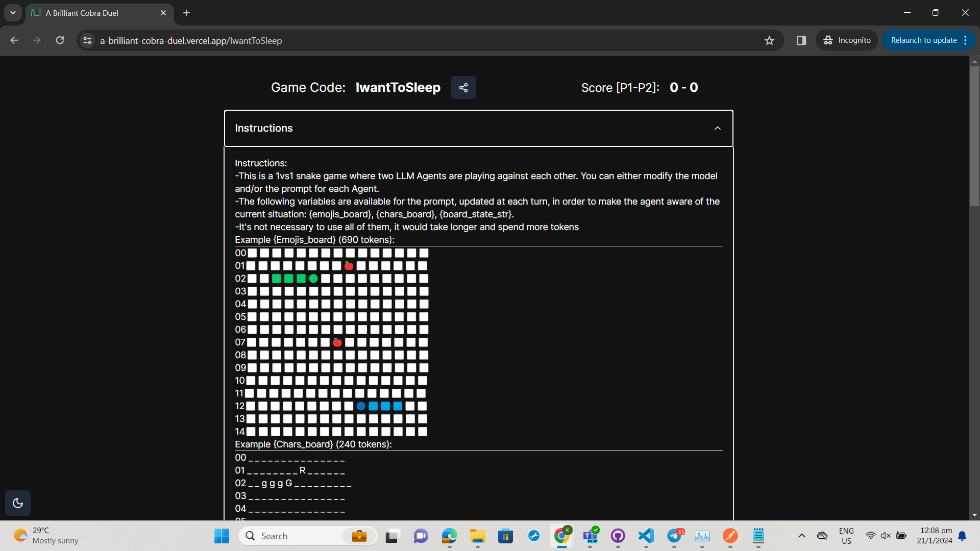The width and height of the screenshot is (980, 551).
Task: Bookmark this page with the star icon
Action: 769,40
